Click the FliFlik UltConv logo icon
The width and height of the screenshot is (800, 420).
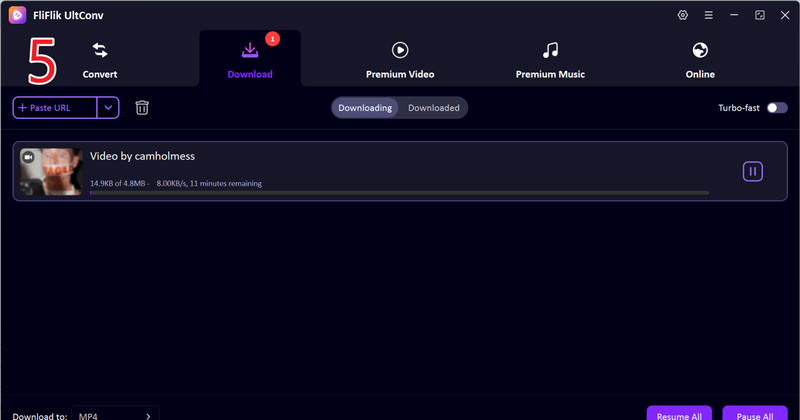[x=17, y=15]
